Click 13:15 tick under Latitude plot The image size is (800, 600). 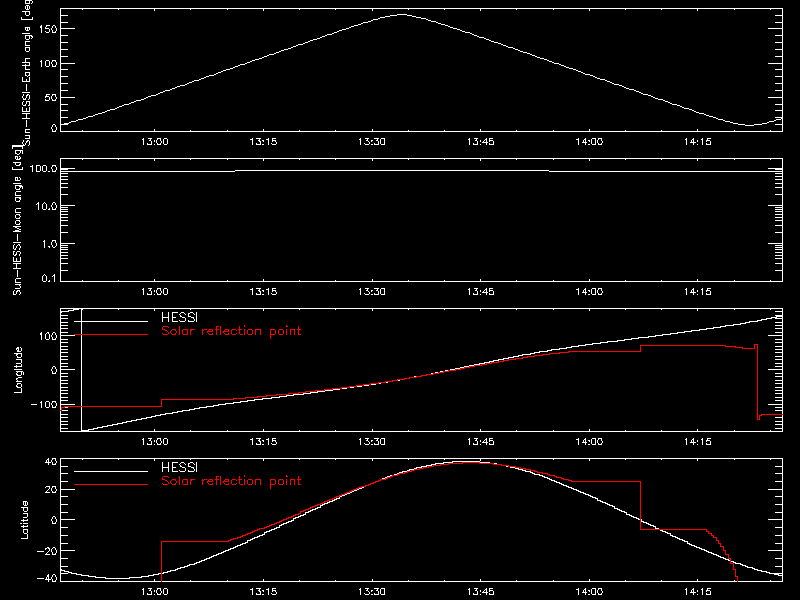(263, 592)
